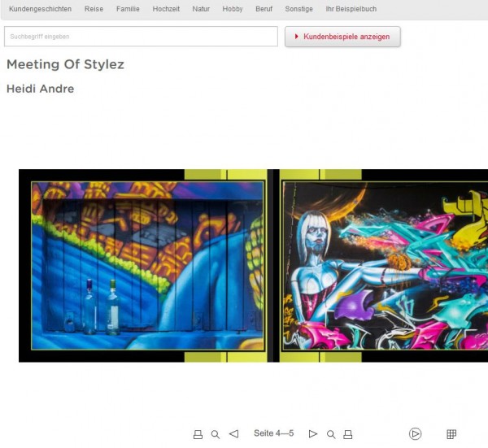This screenshot has width=488, height=448.
Task: Choose the Natur category
Action: 201,9
